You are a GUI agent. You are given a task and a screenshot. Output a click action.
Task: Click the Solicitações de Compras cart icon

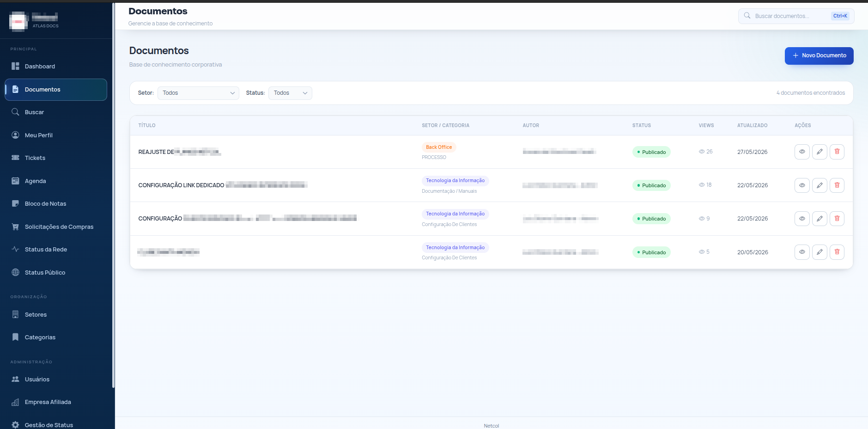pyautogui.click(x=15, y=227)
